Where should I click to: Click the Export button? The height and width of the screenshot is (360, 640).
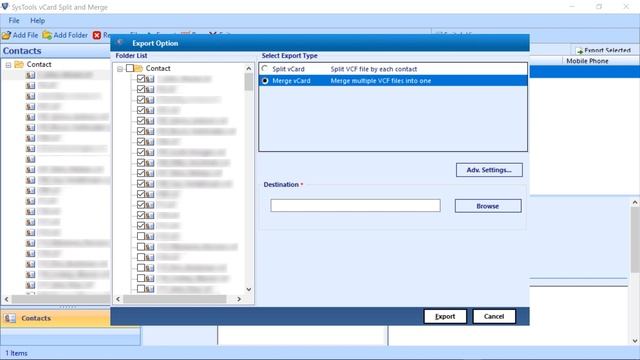coord(445,316)
